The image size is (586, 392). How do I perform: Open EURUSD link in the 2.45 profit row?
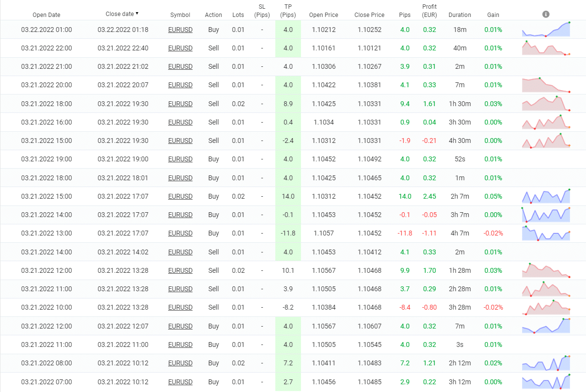[x=180, y=196]
